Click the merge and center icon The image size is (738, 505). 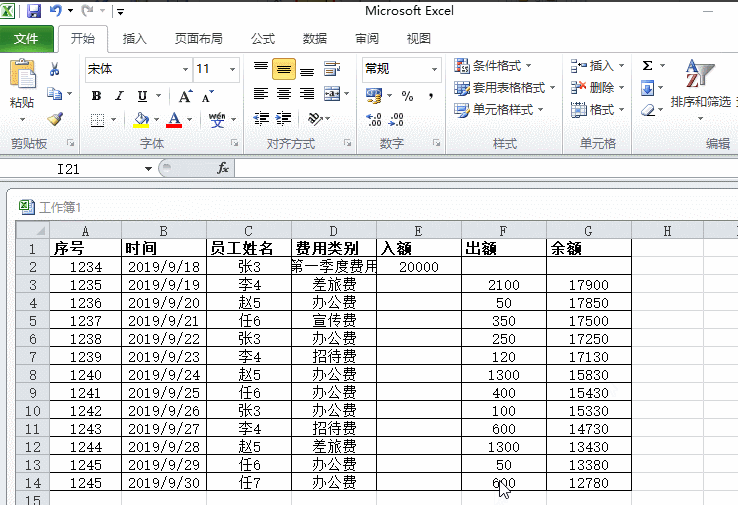tap(332, 94)
